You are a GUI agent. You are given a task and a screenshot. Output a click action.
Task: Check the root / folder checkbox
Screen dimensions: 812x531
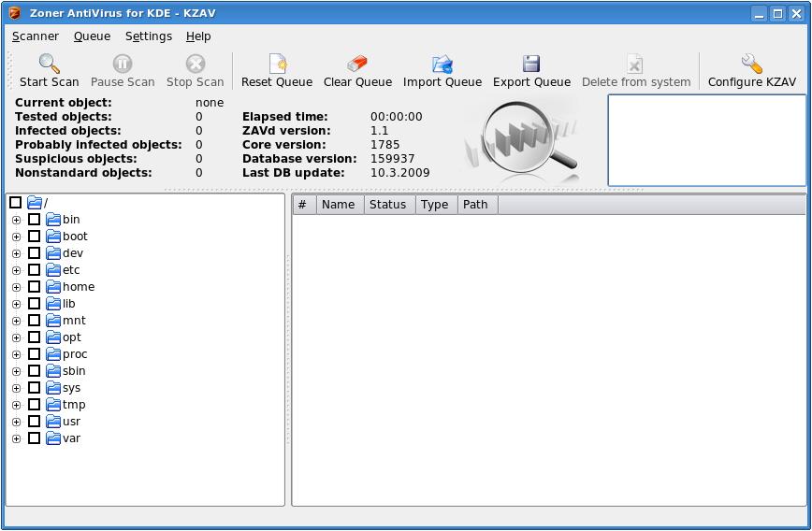click(16, 202)
